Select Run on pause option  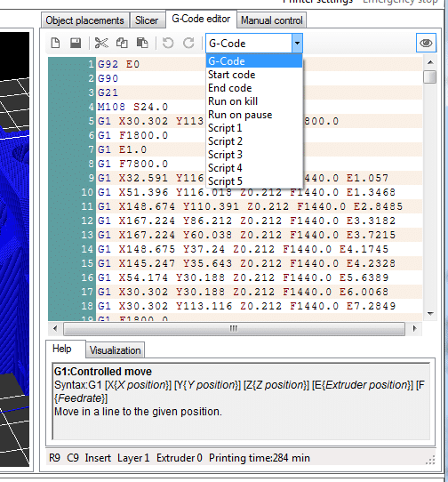click(x=254, y=115)
